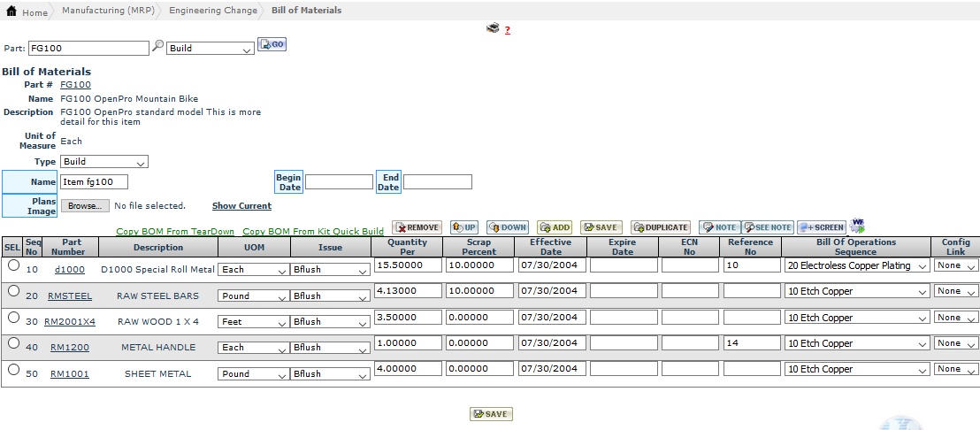Open Engineering Change breadcrumb item
Screen dimensions: 980x430
pyautogui.click(x=213, y=11)
